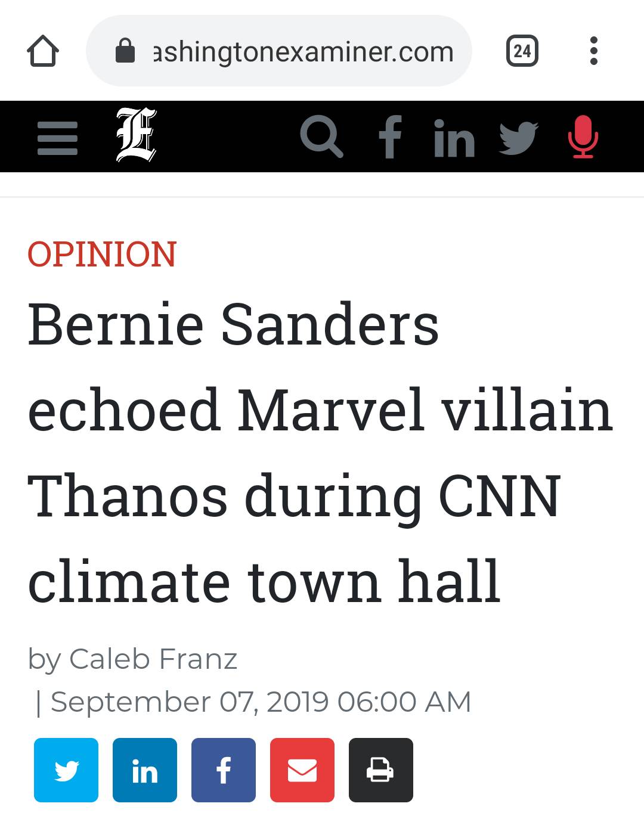Share the article on LinkedIn

144,770
